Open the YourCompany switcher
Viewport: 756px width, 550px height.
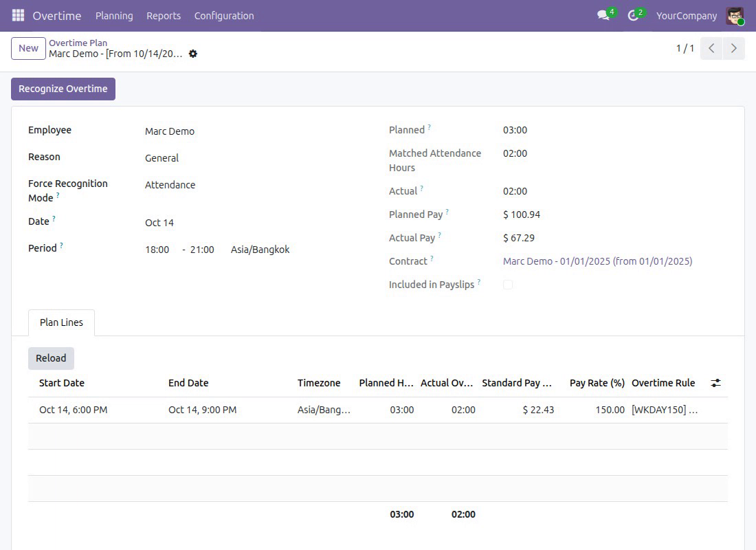coord(686,15)
